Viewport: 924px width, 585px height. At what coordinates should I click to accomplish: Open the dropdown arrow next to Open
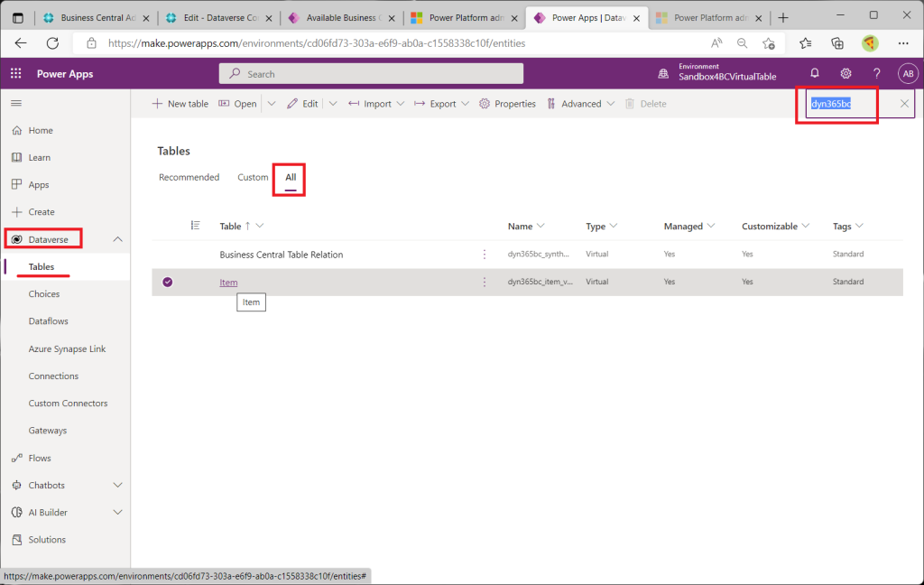click(x=271, y=104)
